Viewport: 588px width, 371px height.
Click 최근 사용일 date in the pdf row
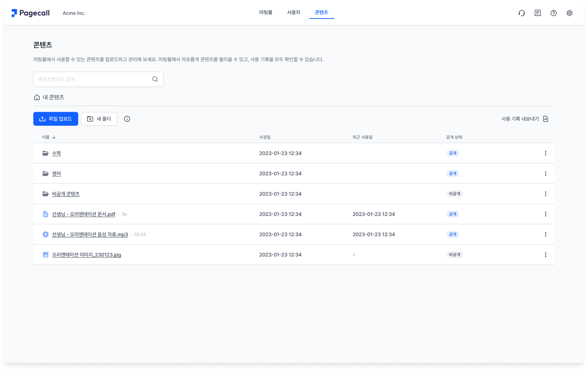click(x=374, y=214)
